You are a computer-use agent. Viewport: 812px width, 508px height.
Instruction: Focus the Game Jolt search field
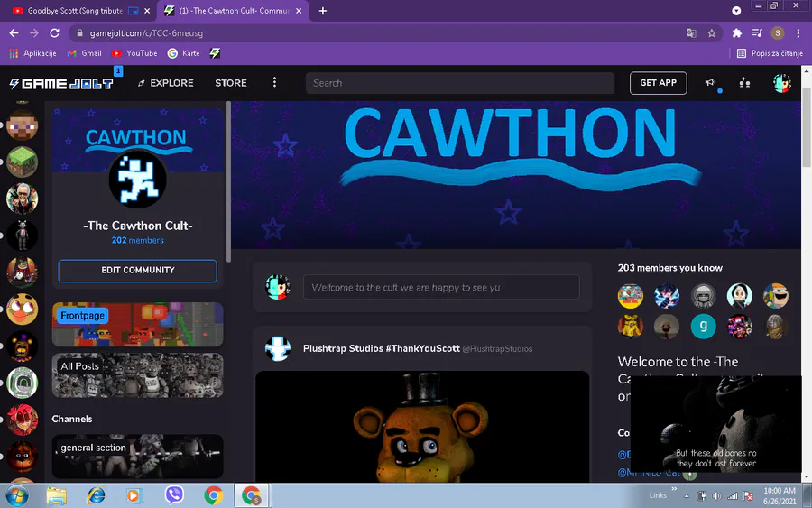click(460, 83)
